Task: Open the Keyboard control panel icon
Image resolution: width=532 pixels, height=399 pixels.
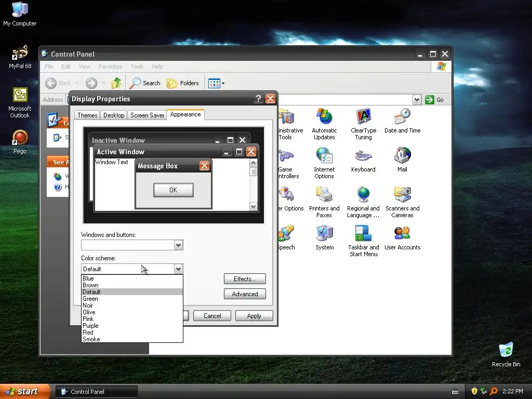Action: (x=363, y=160)
